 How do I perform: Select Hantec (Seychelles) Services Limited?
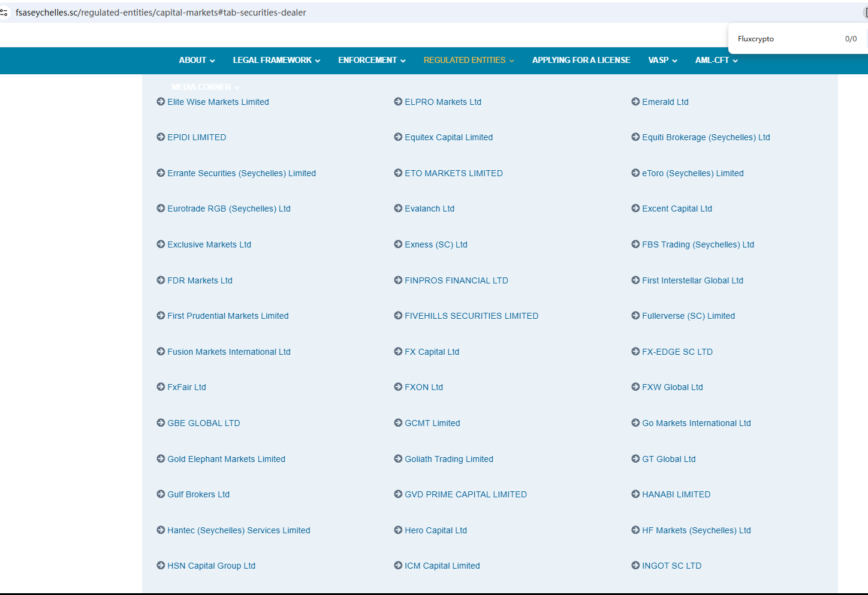coord(239,530)
